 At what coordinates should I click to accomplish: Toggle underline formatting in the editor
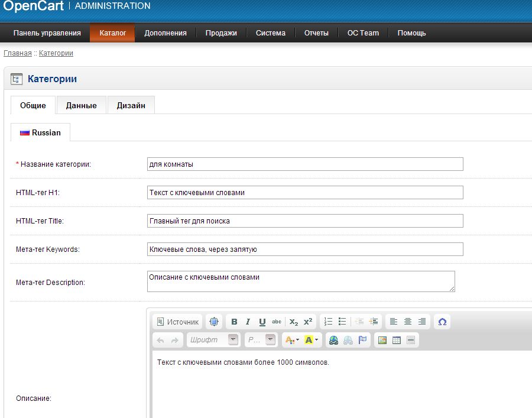(262, 322)
